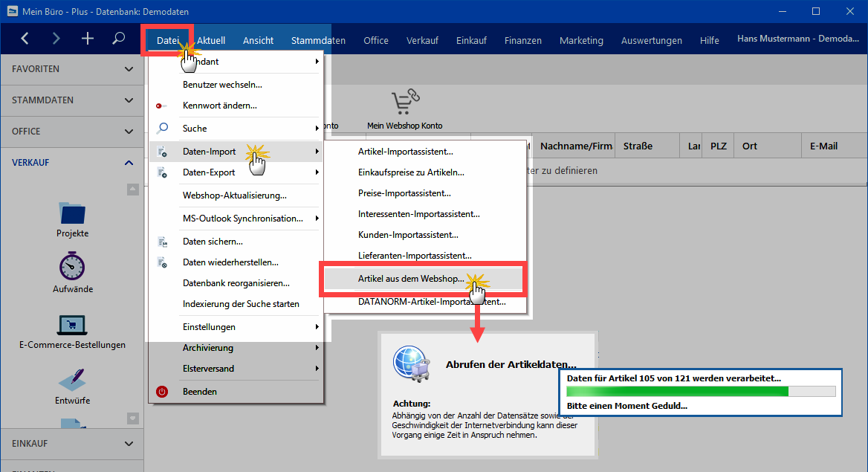Sort by Straße column header
The height and width of the screenshot is (472, 868).
click(647, 146)
